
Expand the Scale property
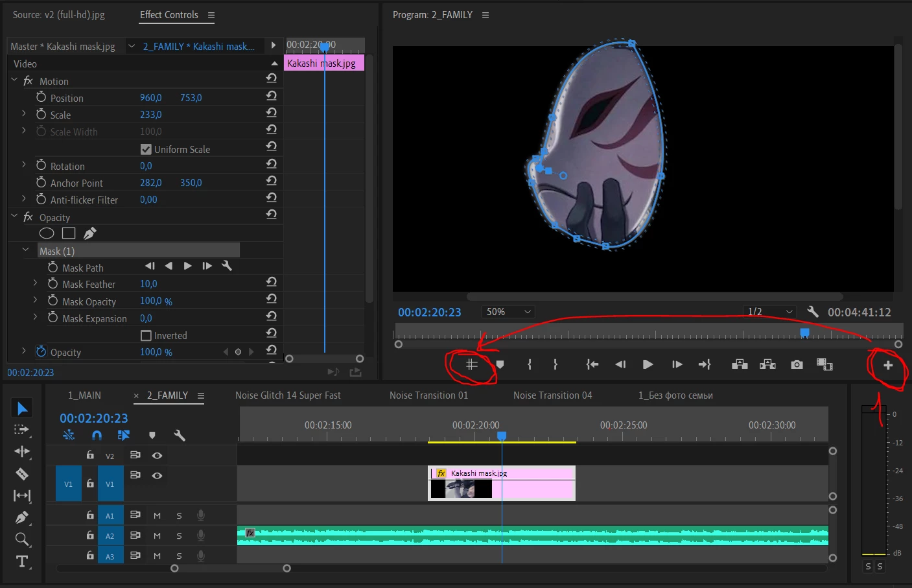click(x=24, y=113)
